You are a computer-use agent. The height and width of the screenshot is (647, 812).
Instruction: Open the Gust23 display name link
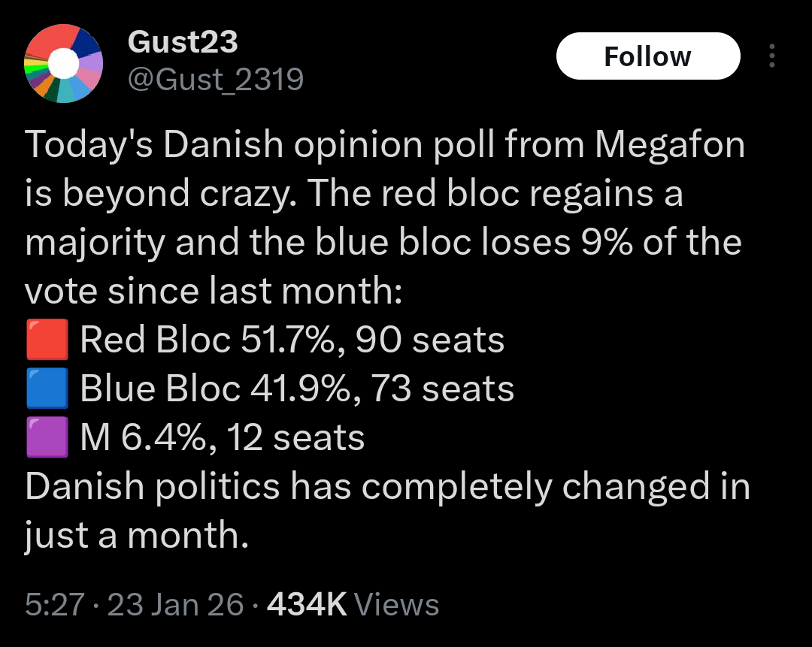183,42
